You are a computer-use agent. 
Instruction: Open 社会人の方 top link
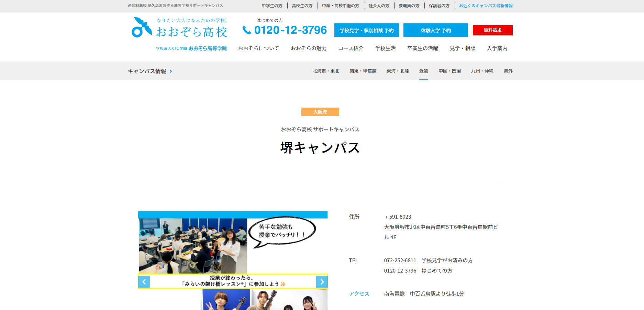tap(379, 6)
